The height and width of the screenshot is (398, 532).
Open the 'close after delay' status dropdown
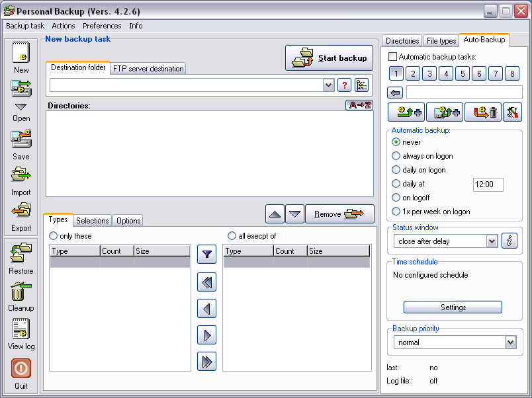point(492,241)
